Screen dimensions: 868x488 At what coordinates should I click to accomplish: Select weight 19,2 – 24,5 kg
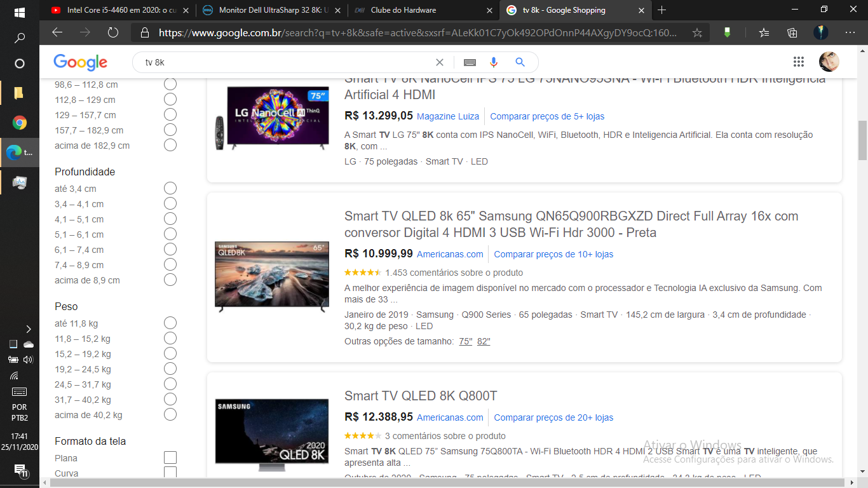click(170, 369)
